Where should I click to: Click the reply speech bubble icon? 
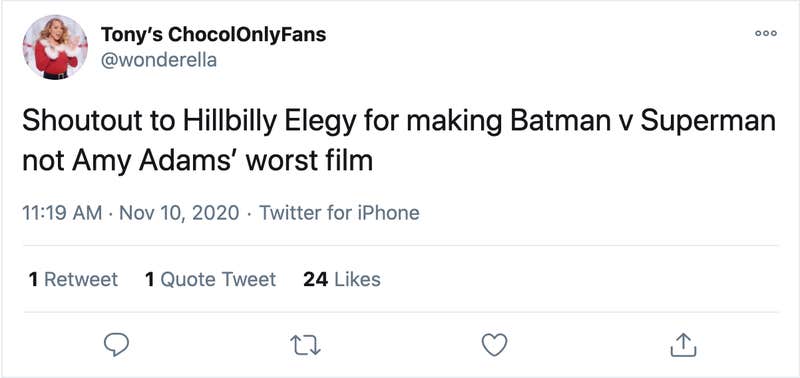(116, 345)
